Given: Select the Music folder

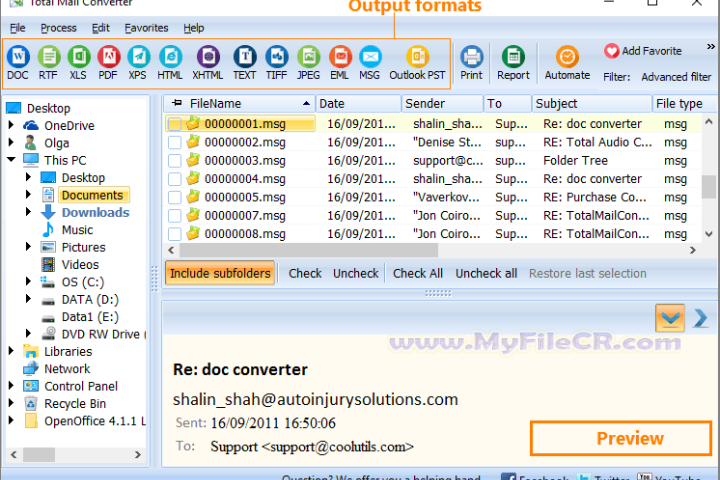Looking at the screenshot, I should click(77, 230).
